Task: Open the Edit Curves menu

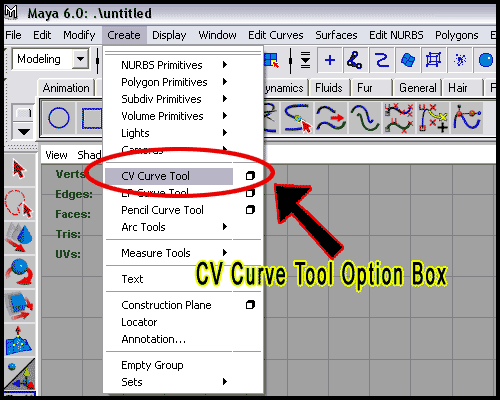Action: (x=276, y=35)
